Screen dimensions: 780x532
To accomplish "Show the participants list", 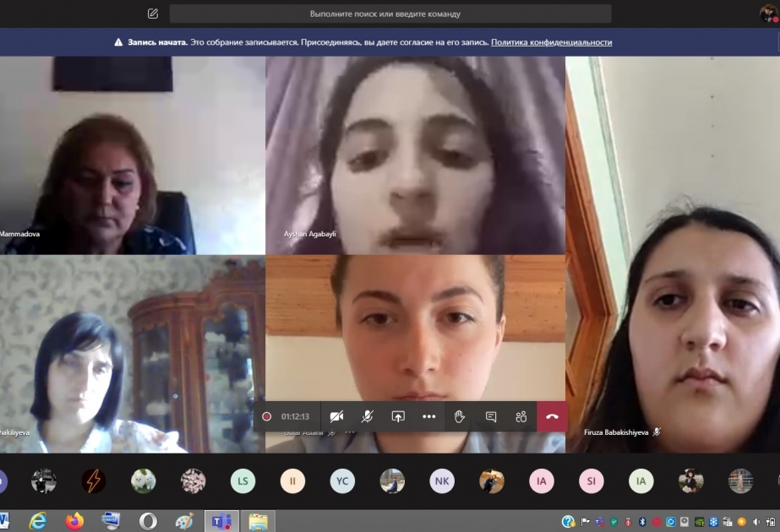I will coord(521,416).
